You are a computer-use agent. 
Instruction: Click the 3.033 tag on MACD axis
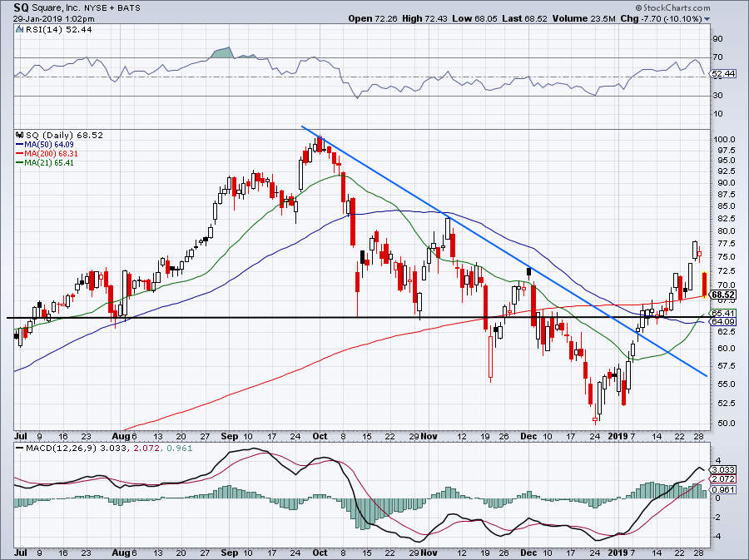point(723,470)
